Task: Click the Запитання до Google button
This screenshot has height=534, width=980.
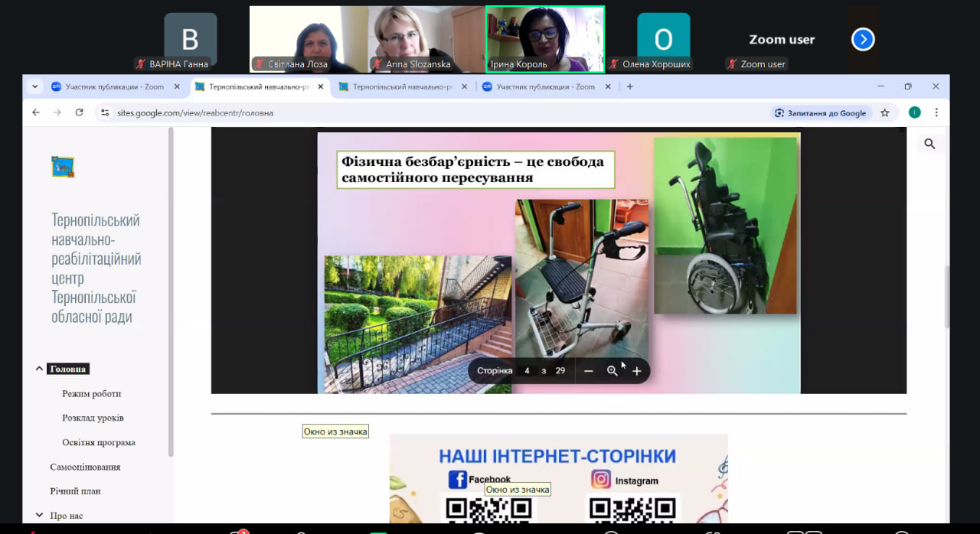Action: 821,112
